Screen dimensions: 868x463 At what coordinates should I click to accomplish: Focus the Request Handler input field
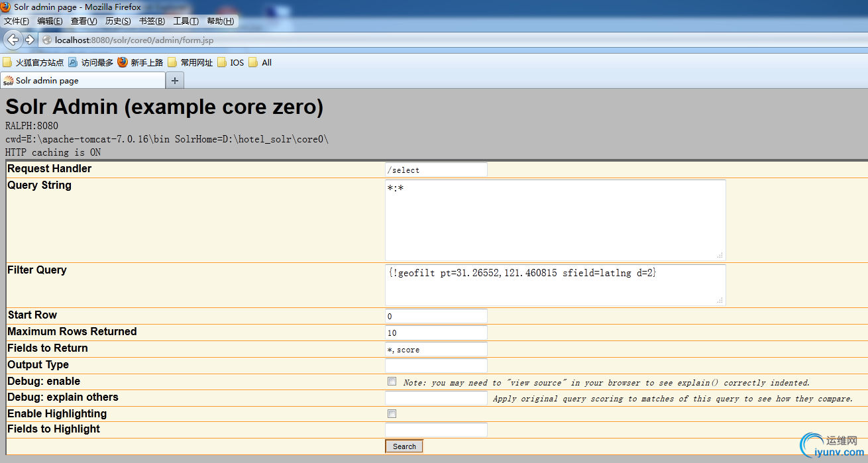tap(436, 170)
